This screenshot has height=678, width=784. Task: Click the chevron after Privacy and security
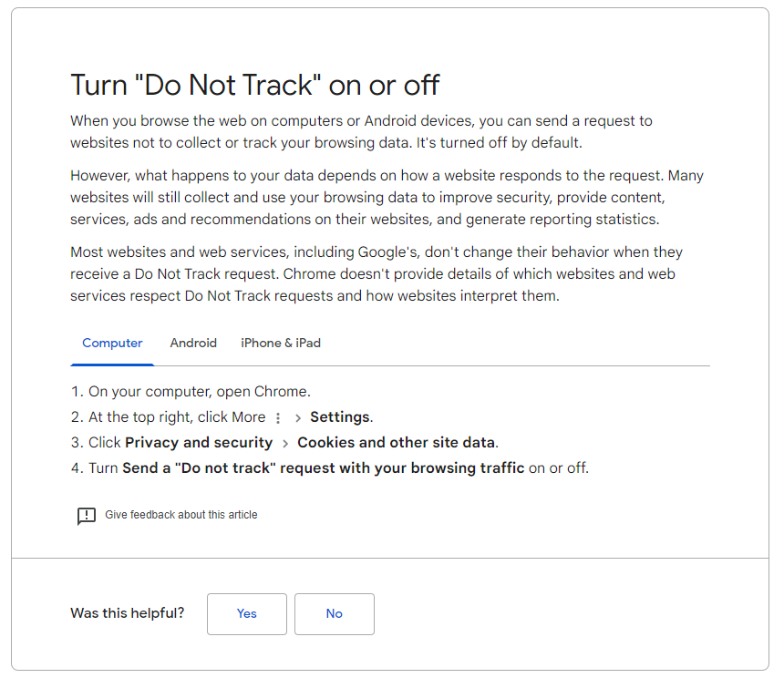click(284, 443)
